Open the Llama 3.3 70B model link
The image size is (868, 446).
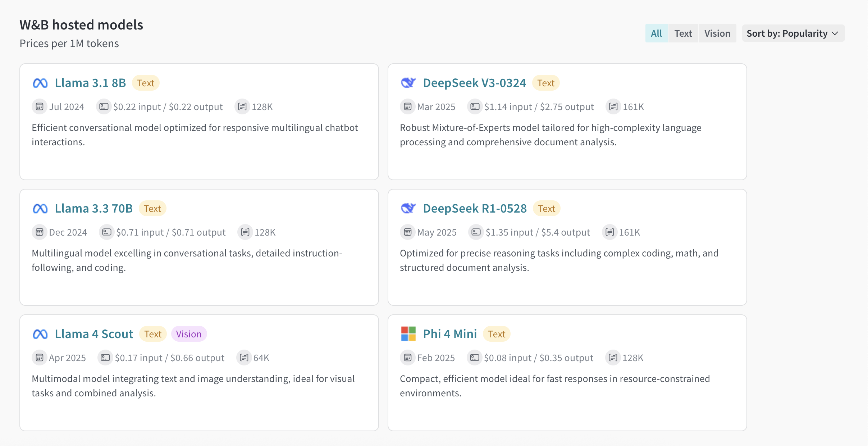click(x=93, y=209)
